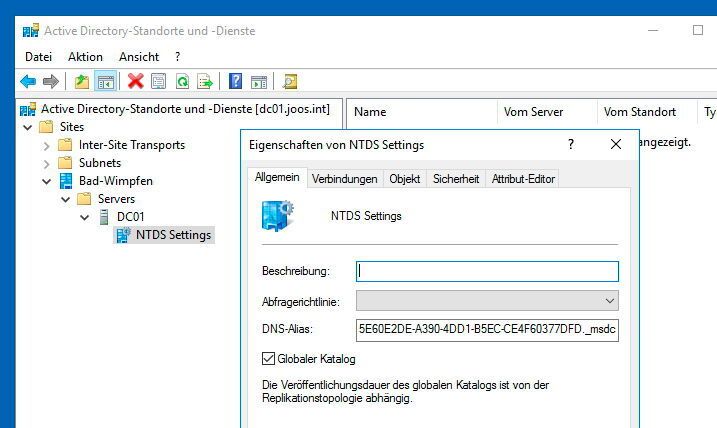Expand the Subnets node

pyautogui.click(x=46, y=164)
